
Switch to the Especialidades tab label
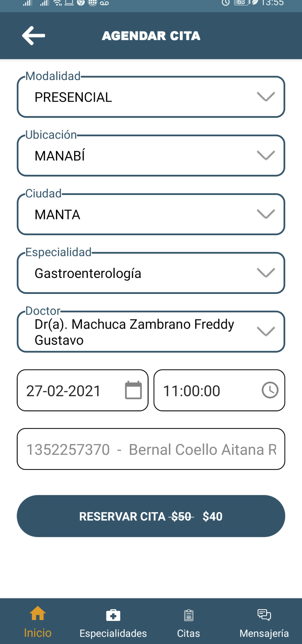click(113, 633)
